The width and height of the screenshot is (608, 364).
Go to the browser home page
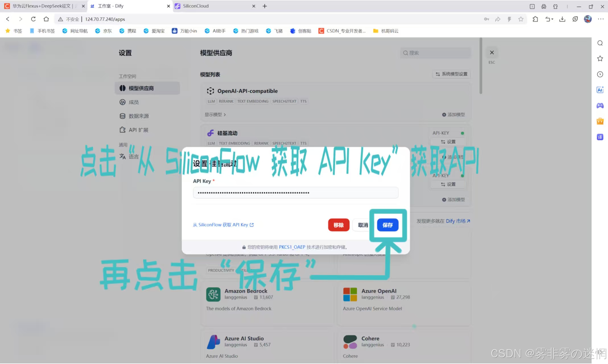(x=46, y=19)
